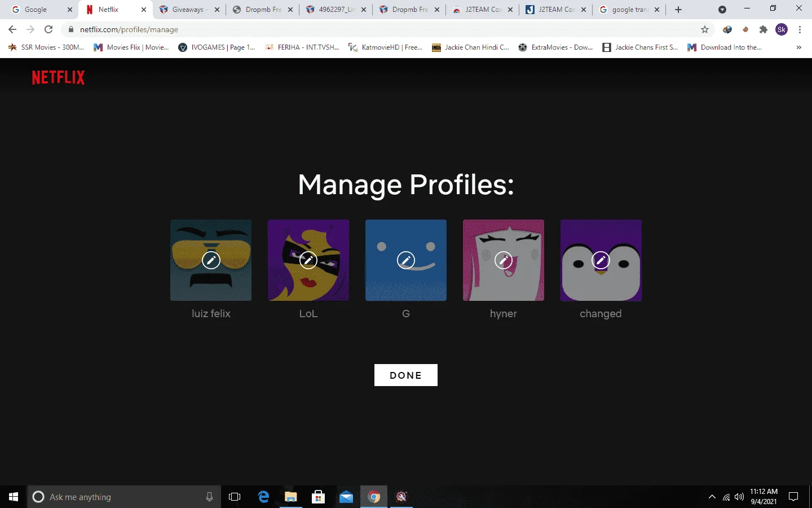
Task: Open SSR Movies bookmark
Action: (46, 47)
